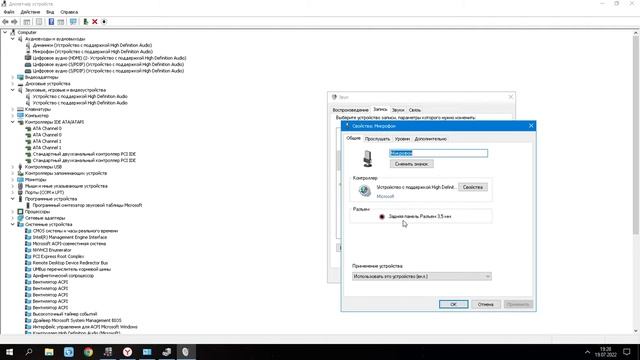Open the Вид menu
Image resolution: width=640 pixels, height=360 pixels.
[50, 12]
